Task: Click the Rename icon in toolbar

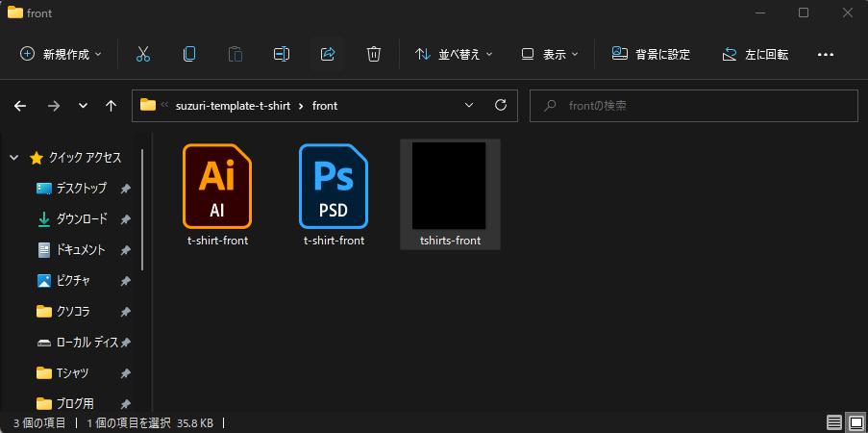Action: (x=282, y=55)
